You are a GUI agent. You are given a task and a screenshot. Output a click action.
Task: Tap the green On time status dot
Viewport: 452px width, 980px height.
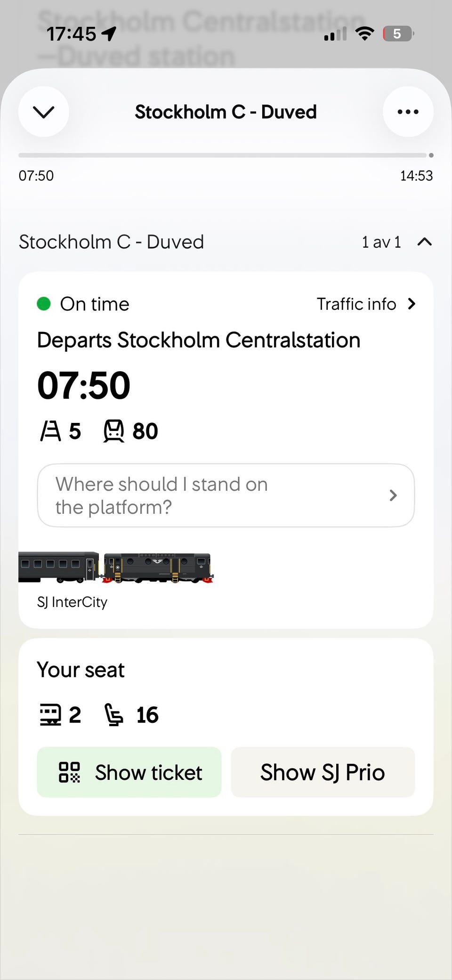pos(44,304)
